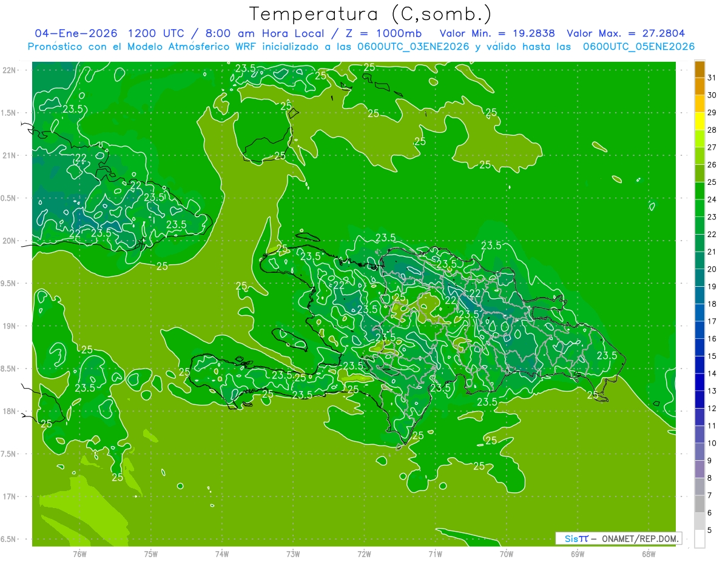728x562 pixels.
Task: Click the '71W' longitude label
Action: point(435,554)
